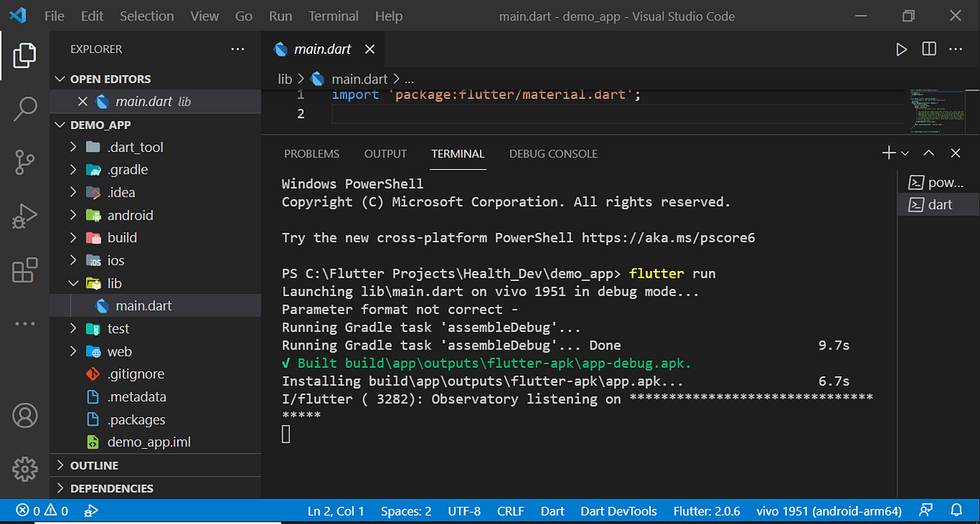The image size is (980, 524).
Task: Click the debug launch icon in status bar
Action: [x=92, y=511]
